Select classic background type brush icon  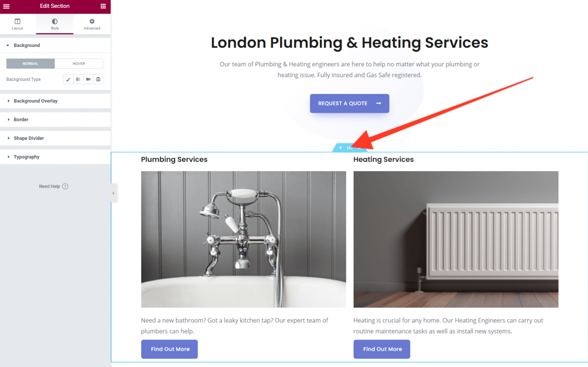tap(68, 79)
